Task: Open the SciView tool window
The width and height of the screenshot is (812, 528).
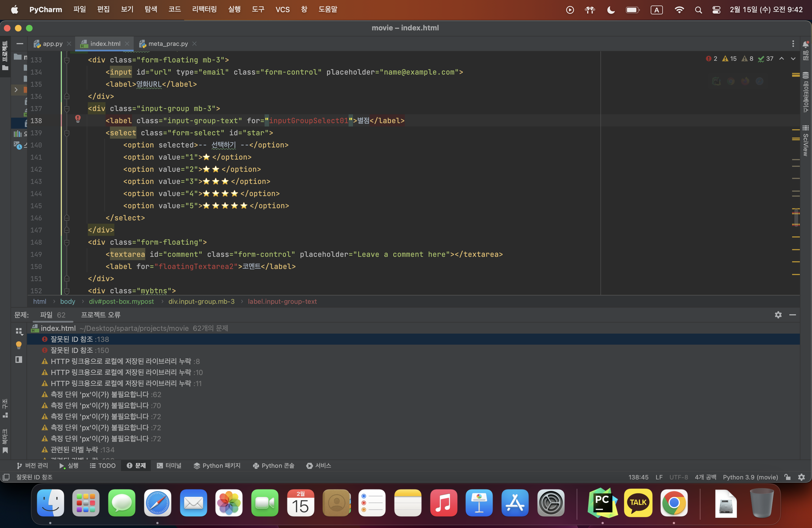Action: tap(806, 141)
